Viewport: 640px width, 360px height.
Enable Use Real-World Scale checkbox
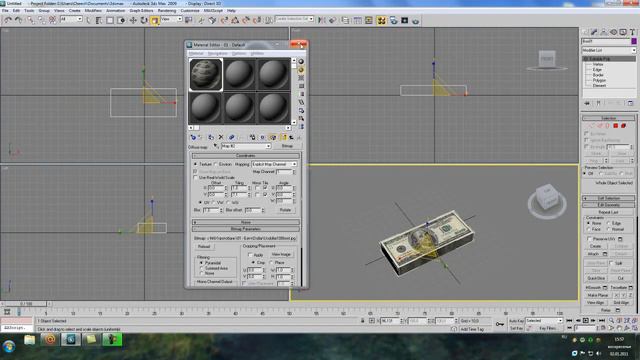point(195,178)
